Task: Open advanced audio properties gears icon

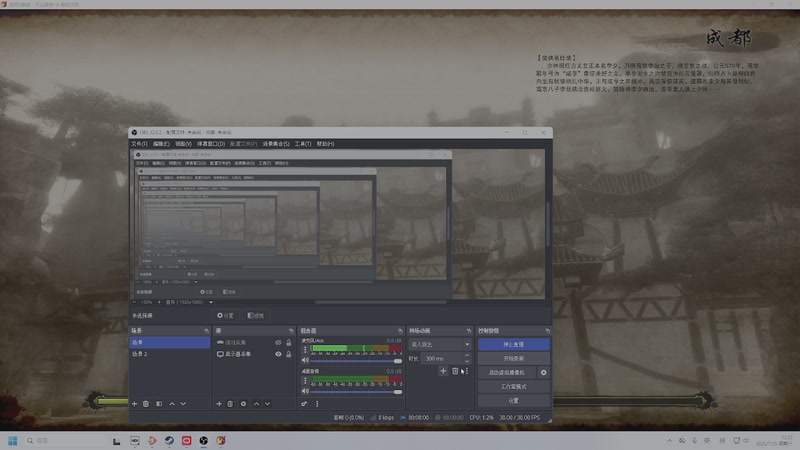Action: pos(304,404)
